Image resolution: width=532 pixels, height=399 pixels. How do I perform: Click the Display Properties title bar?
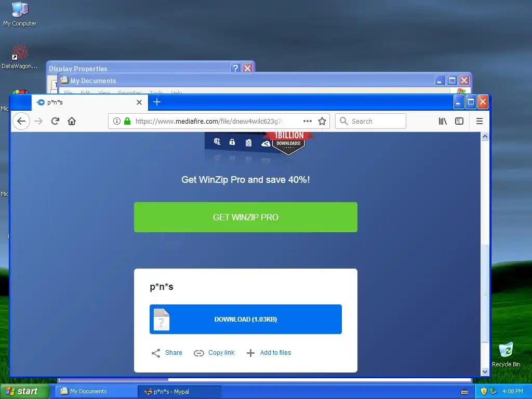click(139, 68)
